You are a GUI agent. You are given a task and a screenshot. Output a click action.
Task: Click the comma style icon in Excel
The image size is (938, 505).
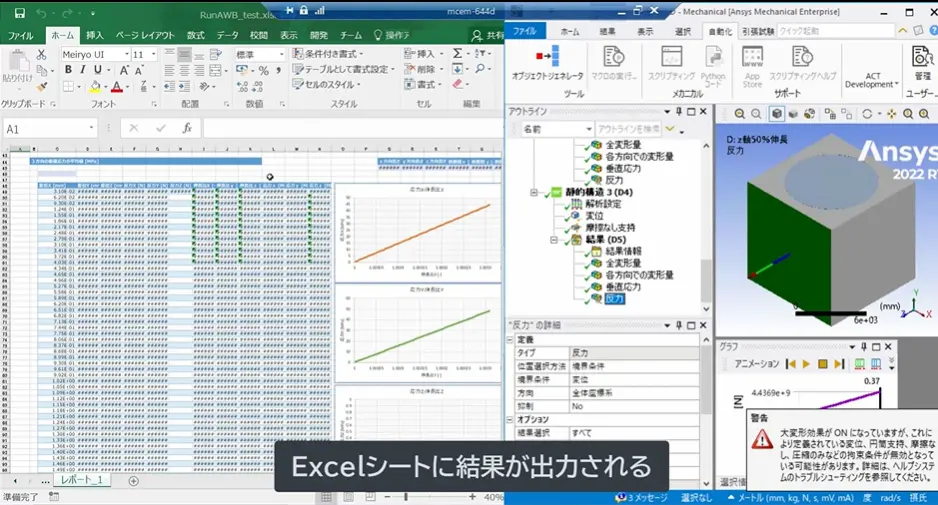point(278,71)
